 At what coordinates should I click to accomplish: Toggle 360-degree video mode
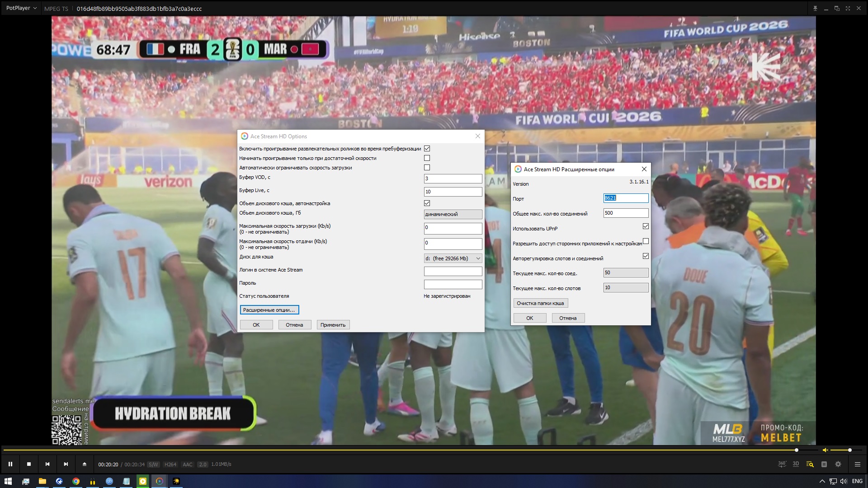(782, 464)
